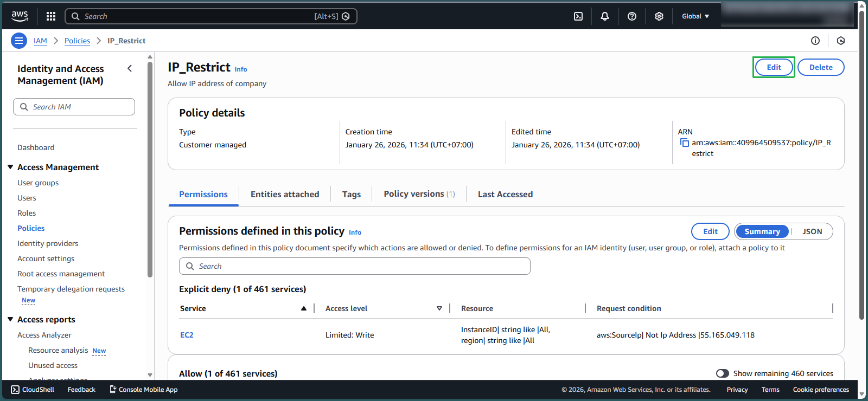The height and width of the screenshot is (401, 868).
Task: Open Dashboard in the sidebar
Action: (x=36, y=147)
